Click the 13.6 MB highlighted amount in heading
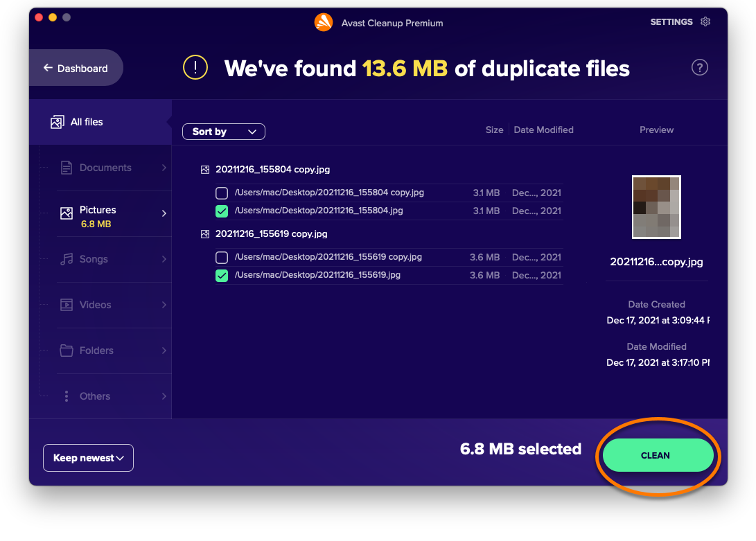This screenshot has width=756, height=541. coord(405,69)
